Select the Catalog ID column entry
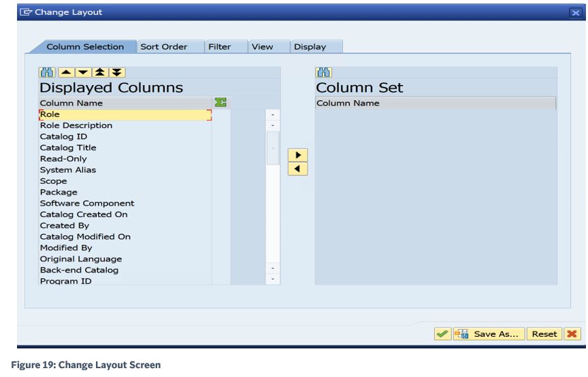Viewport: 588px width, 377px height. point(63,137)
